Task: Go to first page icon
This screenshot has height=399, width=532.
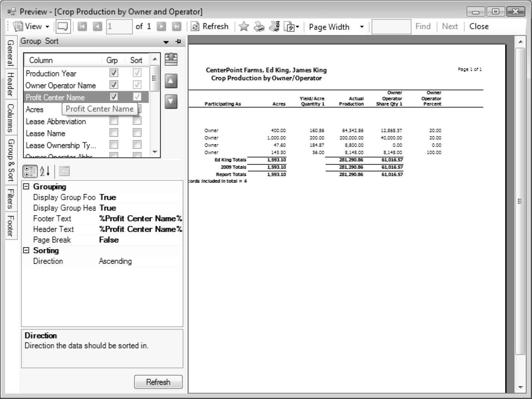Action: click(82, 27)
